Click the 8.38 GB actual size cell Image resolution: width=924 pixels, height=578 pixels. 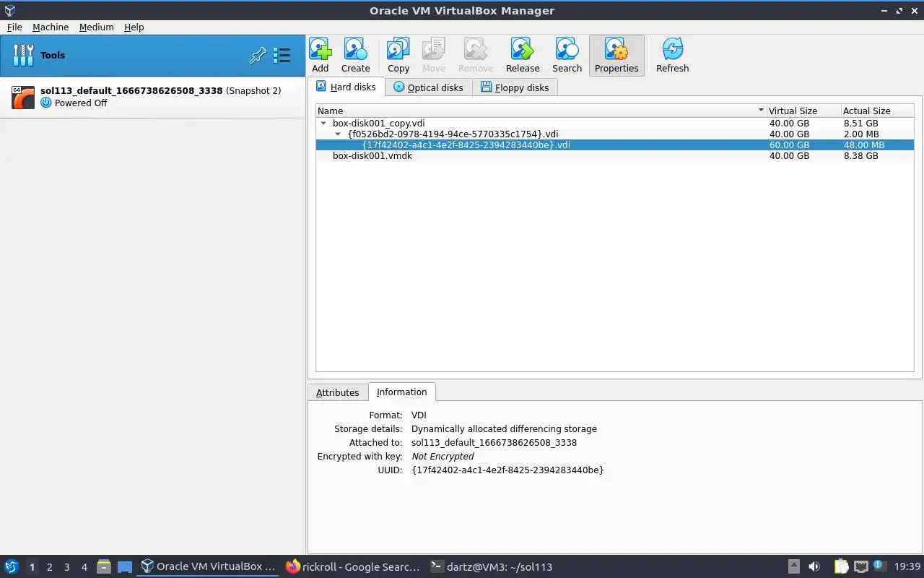click(860, 155)
